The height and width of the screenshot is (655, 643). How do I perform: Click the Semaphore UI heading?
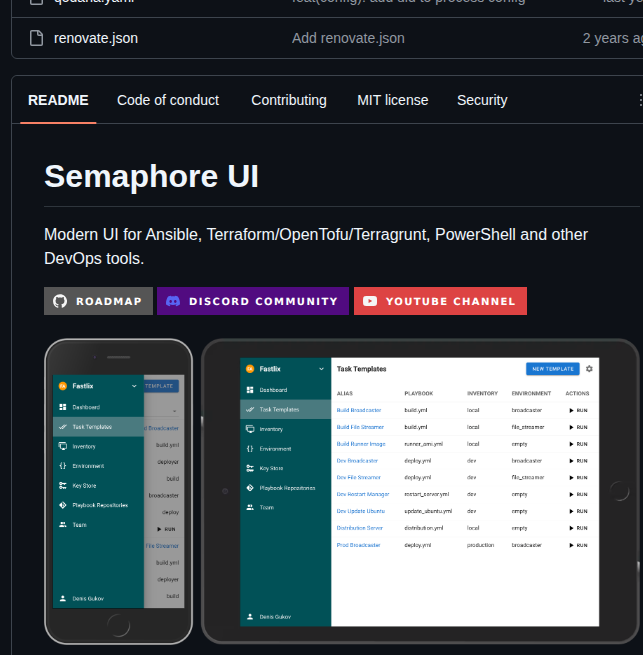click(x=151, y=176)
